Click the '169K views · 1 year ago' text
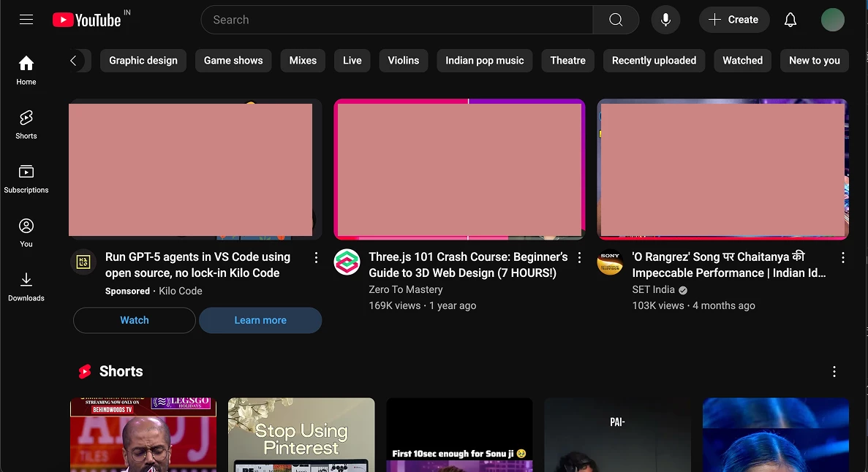The height and width of the screenshot is (472, 868). point(423,305)
